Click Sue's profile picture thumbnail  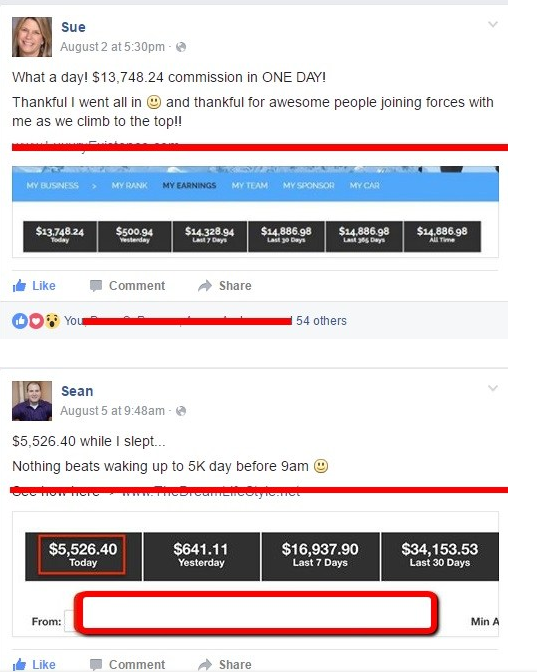pos(32,37)
